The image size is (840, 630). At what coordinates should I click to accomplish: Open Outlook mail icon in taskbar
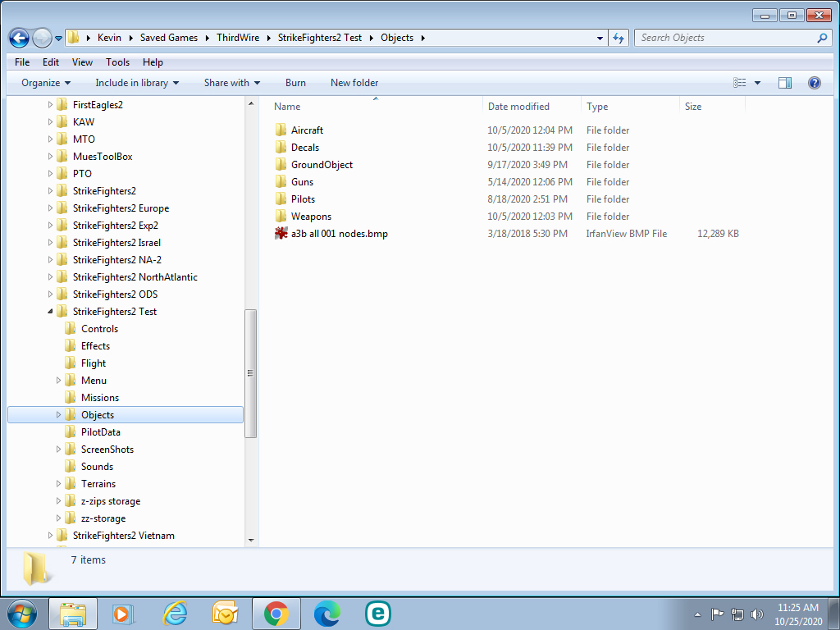pos(226,614)
